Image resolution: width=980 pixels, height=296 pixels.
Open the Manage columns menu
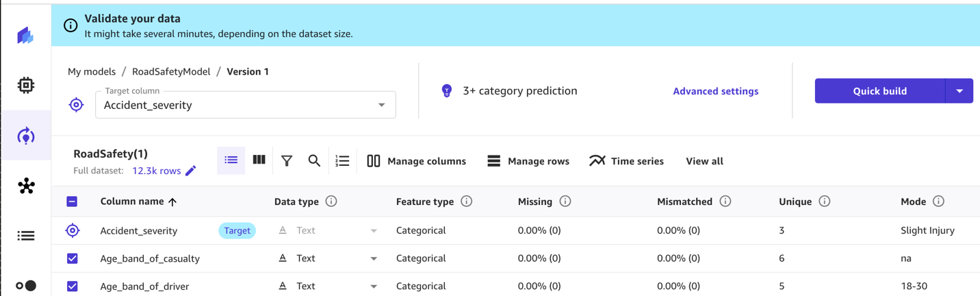pos(416,161)
